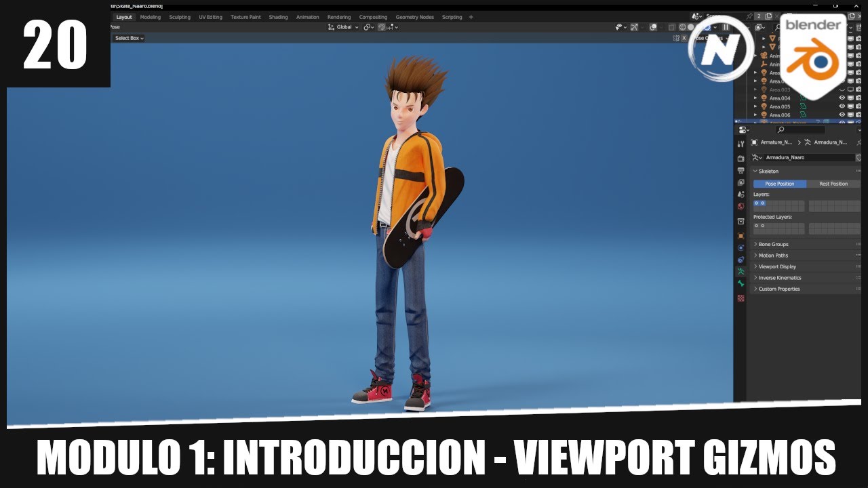
Task: Open the Object Constraints properties tab
Action: pos(741,260)
